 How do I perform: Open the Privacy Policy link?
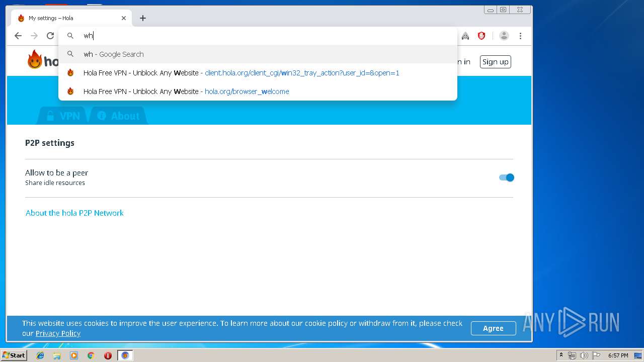point(58,333)
